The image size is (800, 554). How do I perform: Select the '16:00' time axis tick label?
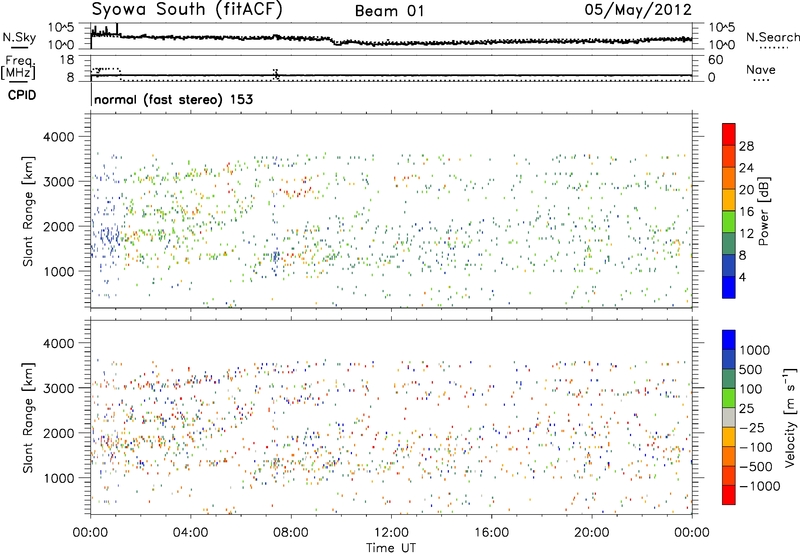[x=491, y=532]
